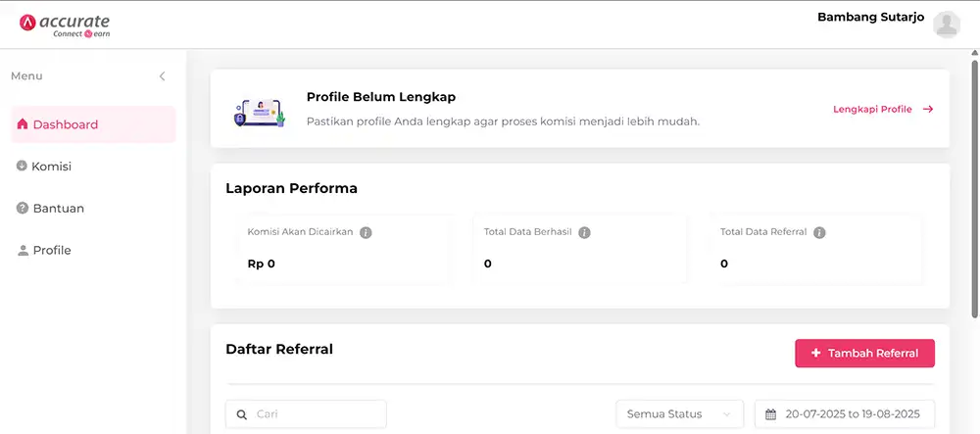Viewport: 980px width, 434px height.
Task: Click the Bambang Sutarjo username
Action: 870,17
